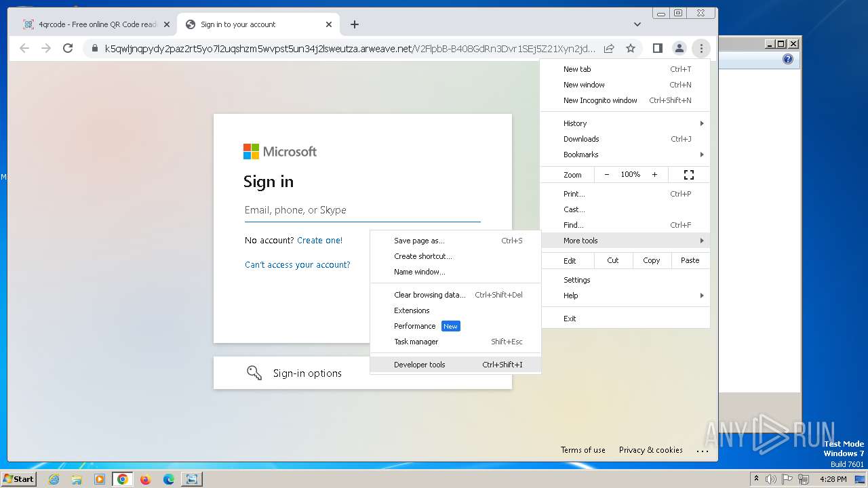Open Downloads from menu
868x488 pixels.
625,139
